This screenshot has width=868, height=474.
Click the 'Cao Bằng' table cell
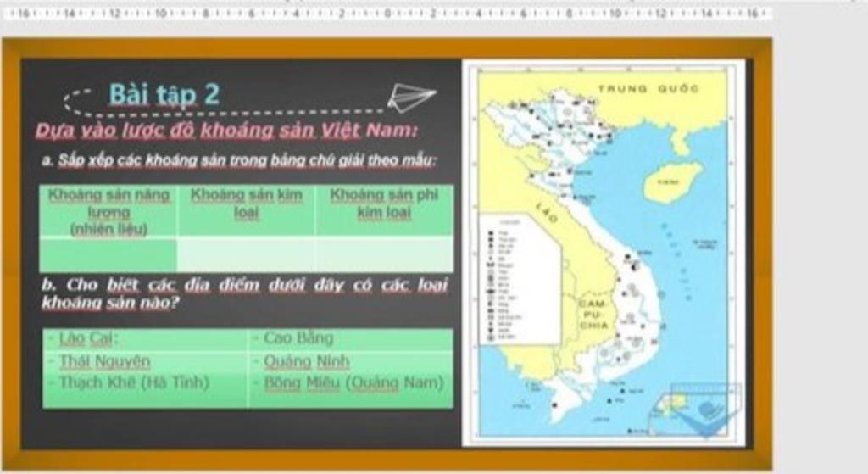pyautogui.click(x=350, y=338)
